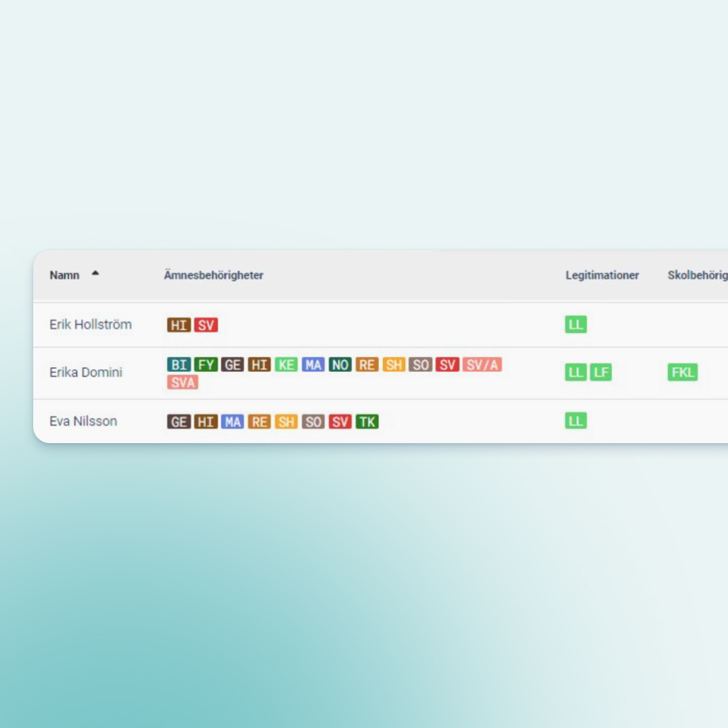Open teacher Erika Domini's row

click(x=86, y=372)
